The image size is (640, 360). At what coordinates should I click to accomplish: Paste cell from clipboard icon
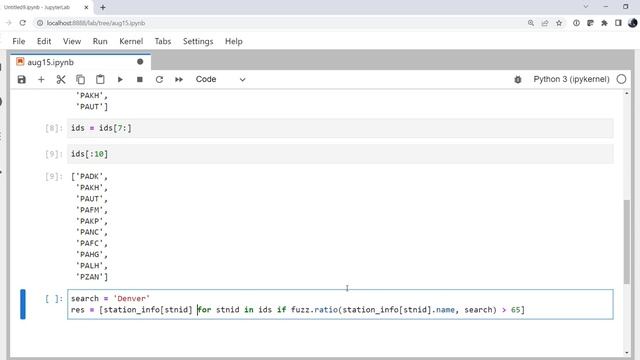100,80
